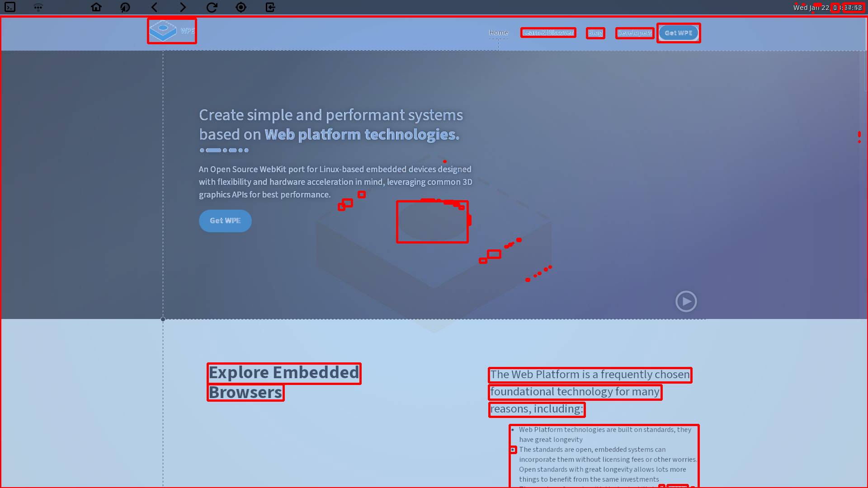Viewport: 868px width, 488px height.
Task: Click heading "Create simple and performant systems"
Action: pyautogui.click(x=331, y=115)
